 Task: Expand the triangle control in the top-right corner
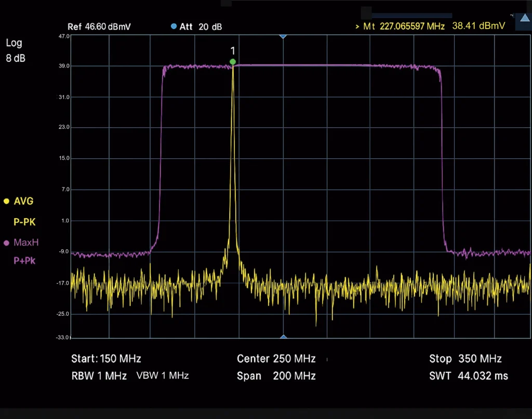click(x=524, y=18)
